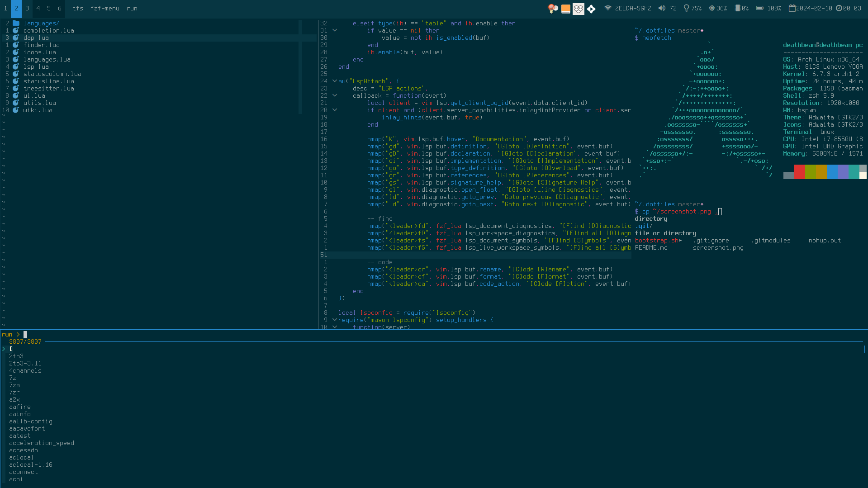The width and height of the screenshot is (868, 488).
Task: Switch to workspace 1
Action: point(5,8)
